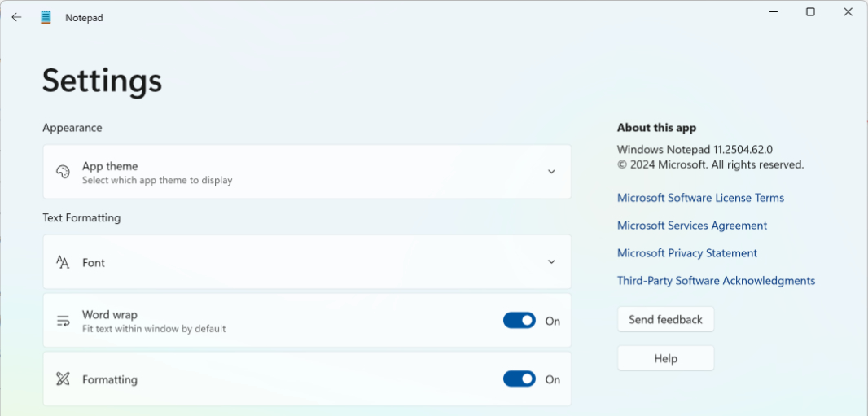The height and width of the screenshot is (416, 868).
Task: Maximize the Notepad window
Action: 810,11
